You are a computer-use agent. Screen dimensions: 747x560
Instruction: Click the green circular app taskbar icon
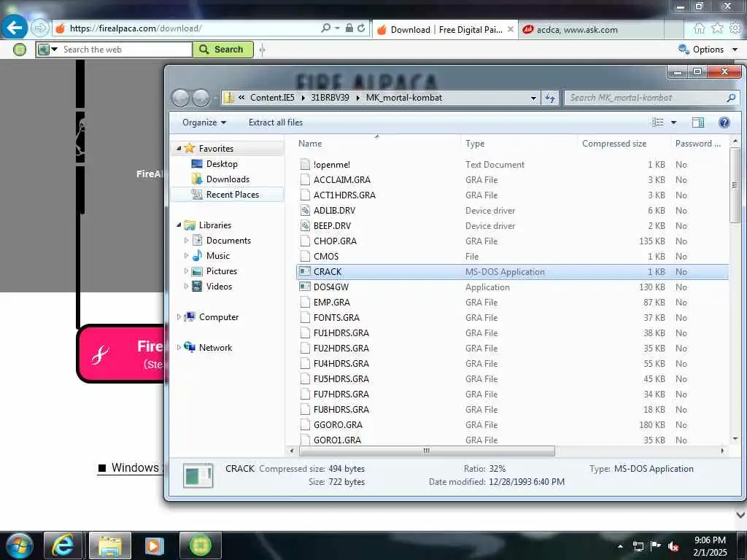(x=200, y=545)
